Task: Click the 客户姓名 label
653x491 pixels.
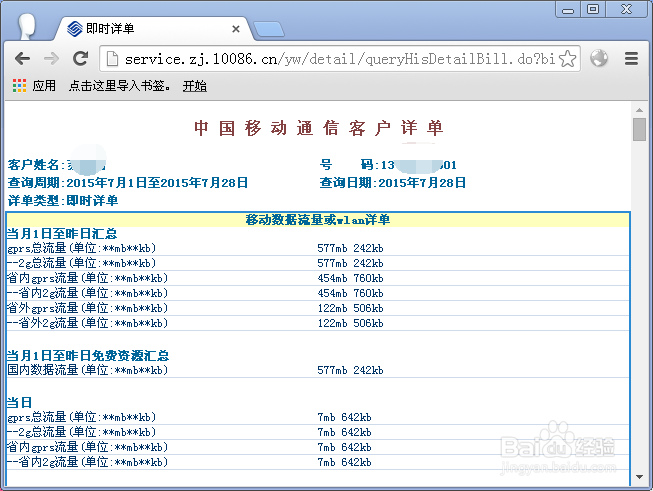Action: click(35, 165)
